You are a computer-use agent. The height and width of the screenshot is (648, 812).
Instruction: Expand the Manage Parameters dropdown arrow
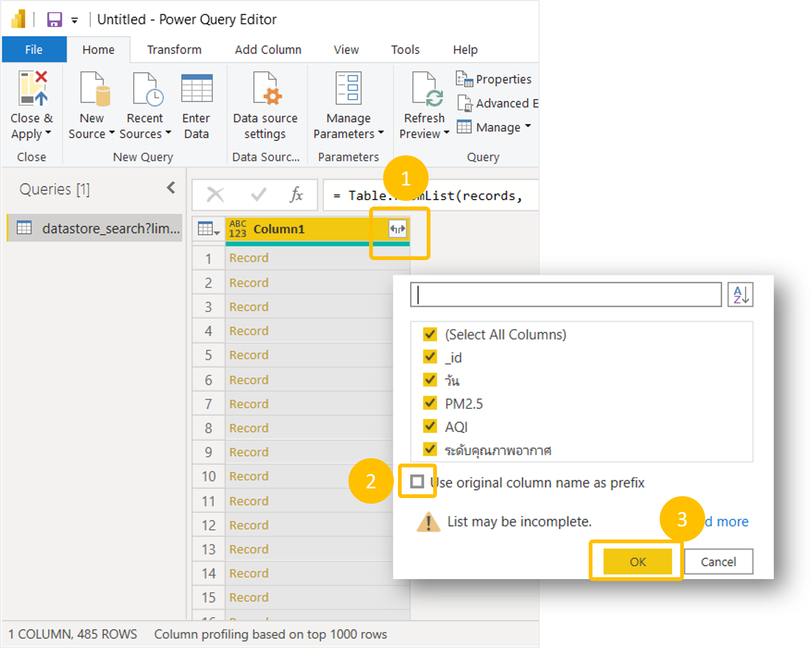point(381,132)
